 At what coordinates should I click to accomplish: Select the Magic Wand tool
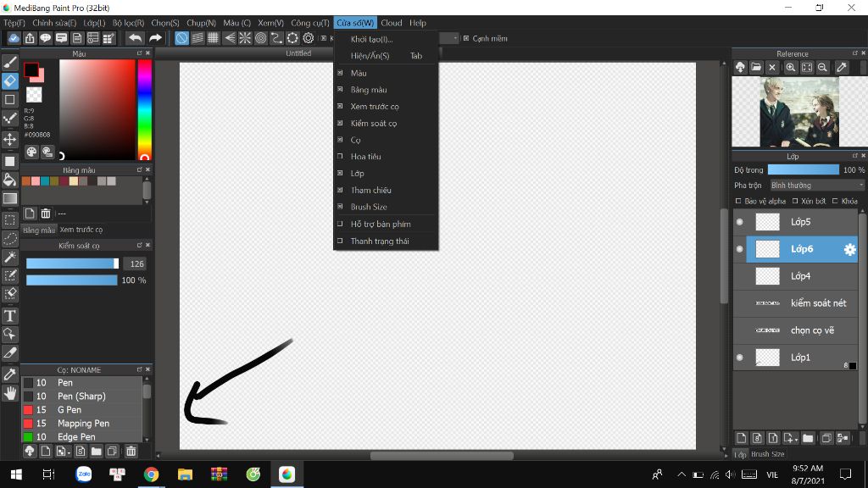[x=10, y=257]
